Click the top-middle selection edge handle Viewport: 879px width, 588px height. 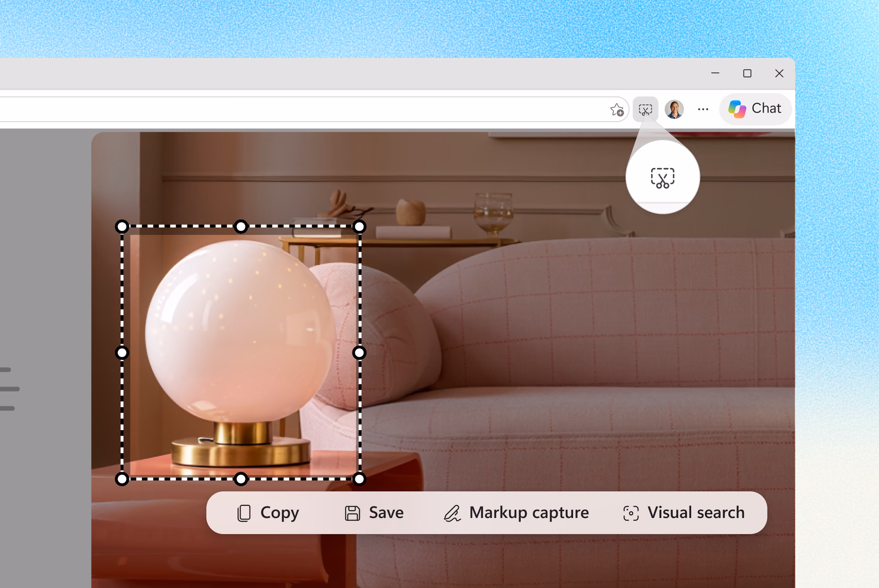point(241,227)
